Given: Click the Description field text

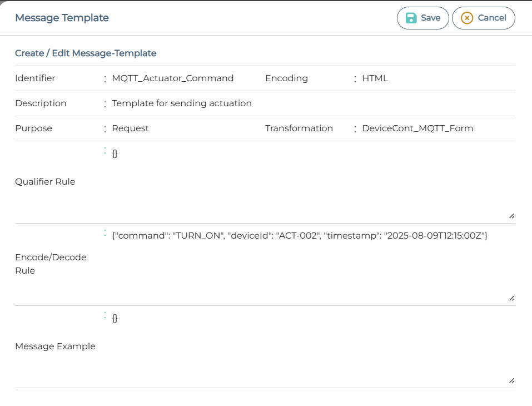Looking at the screenshot, I should (181, 103).
